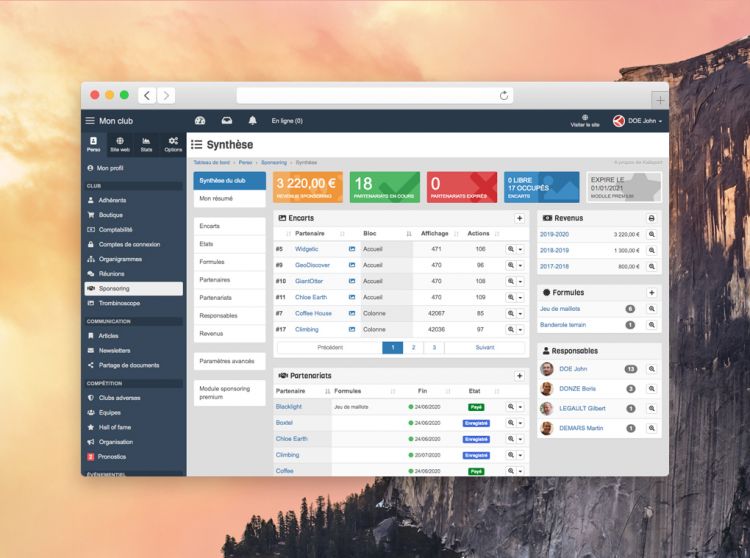Open Trombinoscope in the sidebar
Screen dimensions: 750x558
click(x=134, y=303)
